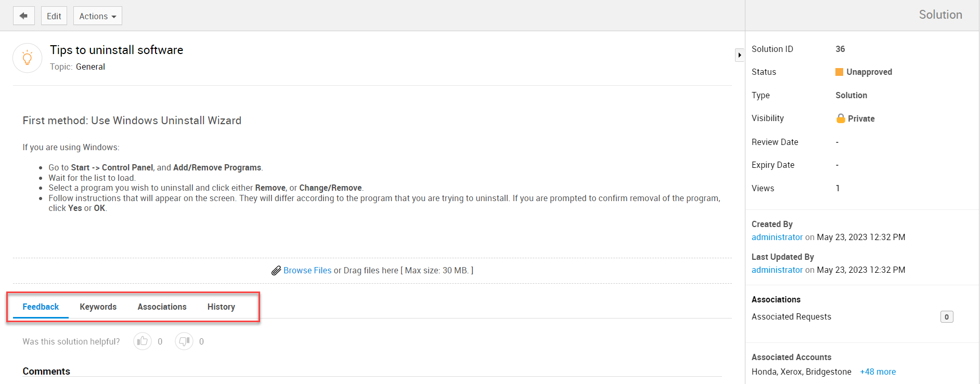Click the thumbs up helpful icon
The width and height of the screenshot is (980, 384).
pos(142,341)
